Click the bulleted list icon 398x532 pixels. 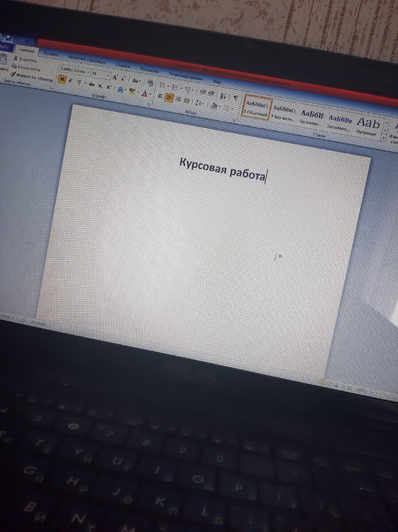tap(164, 85)
